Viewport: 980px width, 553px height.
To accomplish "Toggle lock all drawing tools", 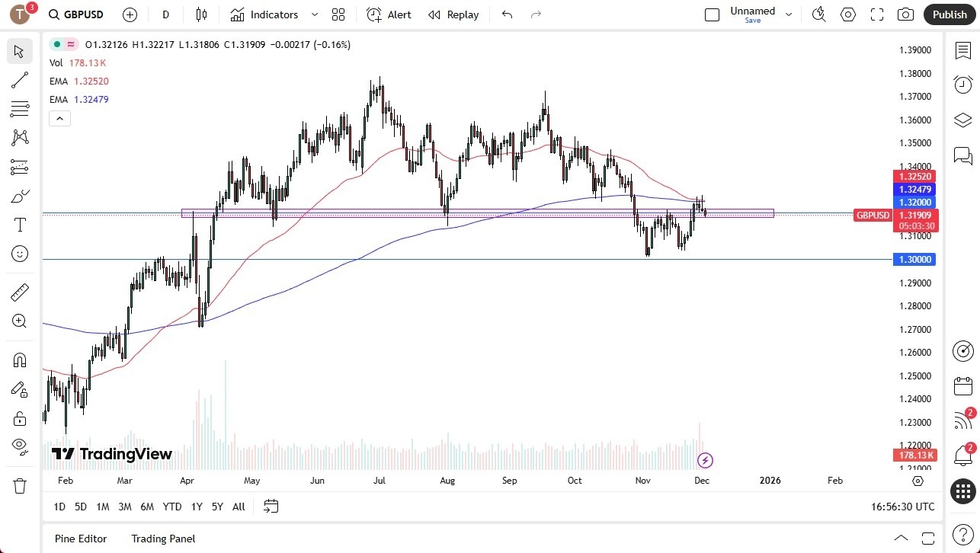I will [20, 417].
